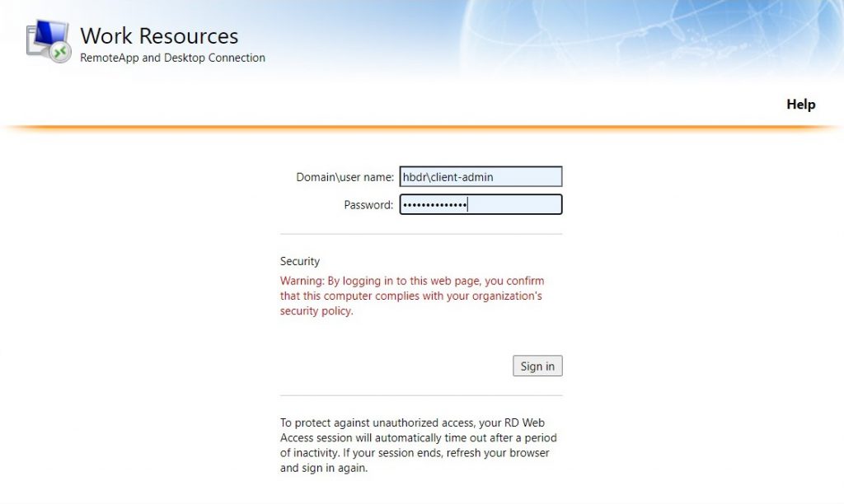Viewport: 844px width, 504px height.
Task: Click into the Password field
Action: [x=481, y=204]
